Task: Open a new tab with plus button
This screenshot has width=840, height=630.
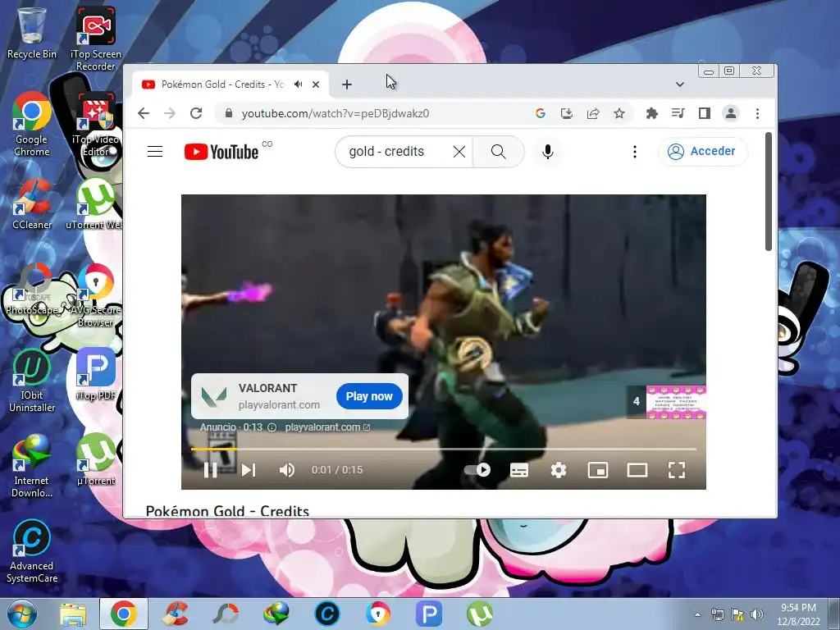Action: point(347,84)
